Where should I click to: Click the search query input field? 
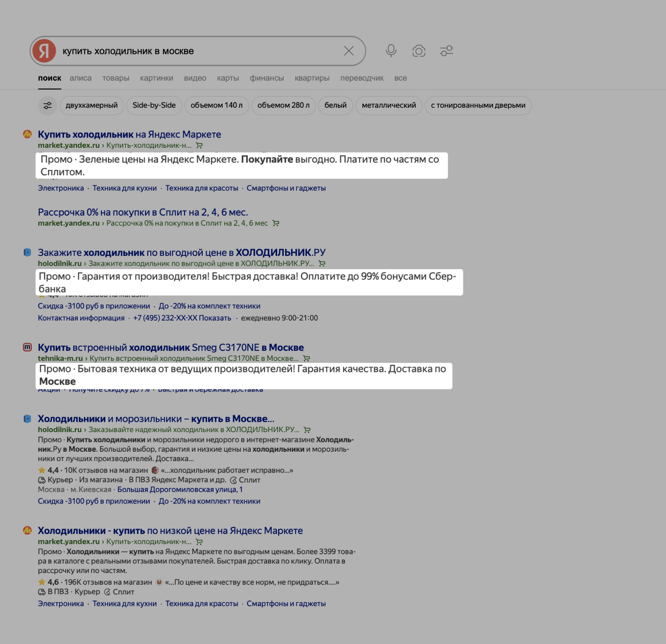tap(198, 51)
